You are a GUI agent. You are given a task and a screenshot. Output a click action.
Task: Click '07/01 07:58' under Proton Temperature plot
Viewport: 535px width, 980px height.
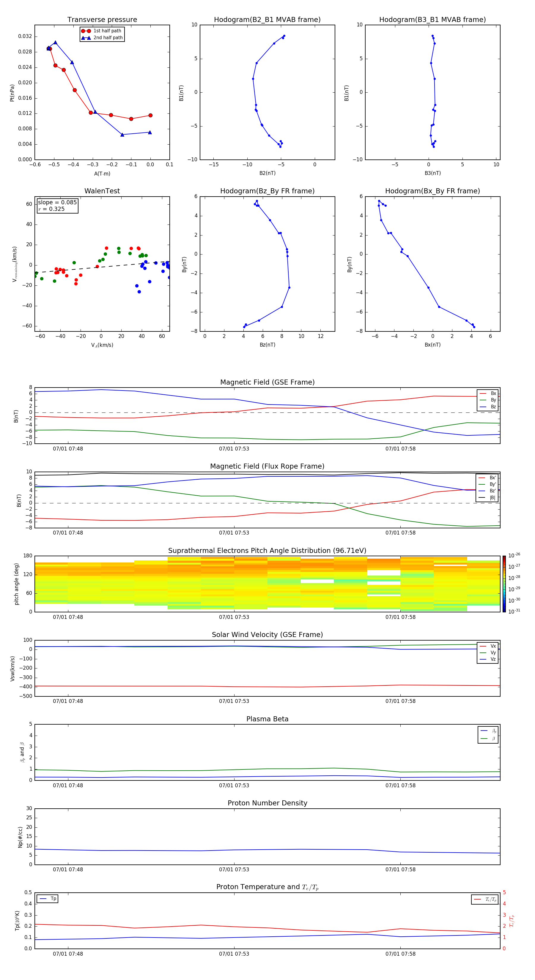400,954
